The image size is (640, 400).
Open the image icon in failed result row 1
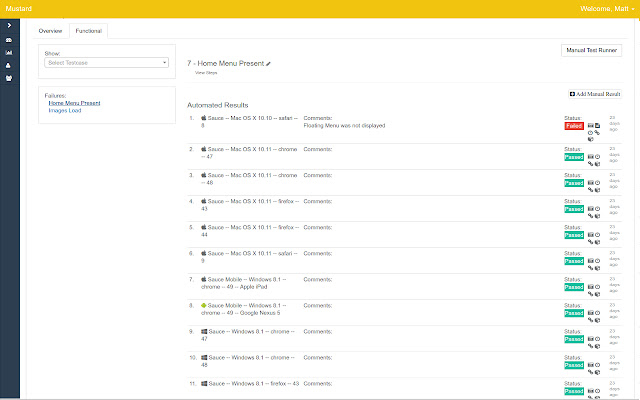click(x=591, y=125)
